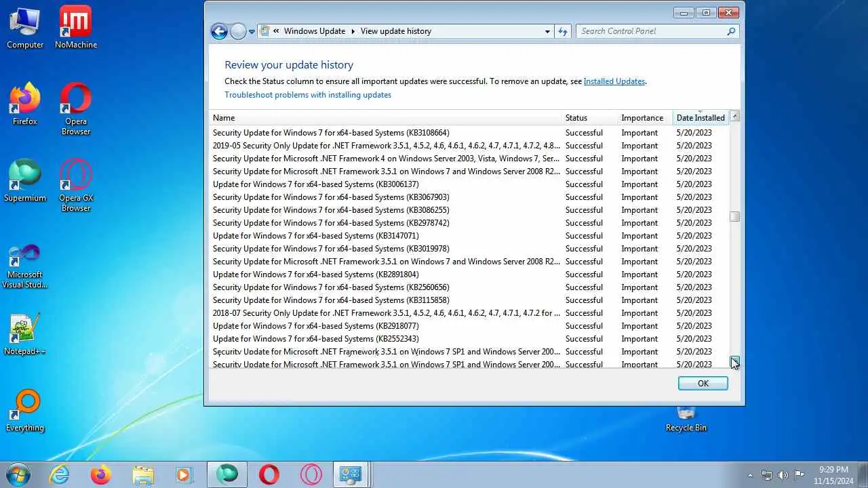Click the Back navigation arrow
The height and width of the screenshot is (488, 868).
coord(219,31)
